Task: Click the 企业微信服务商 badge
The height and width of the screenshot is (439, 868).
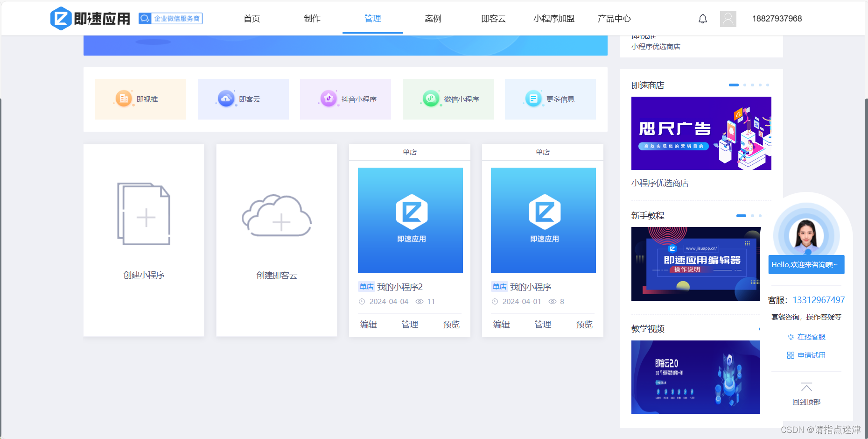Action: point(170,19)
